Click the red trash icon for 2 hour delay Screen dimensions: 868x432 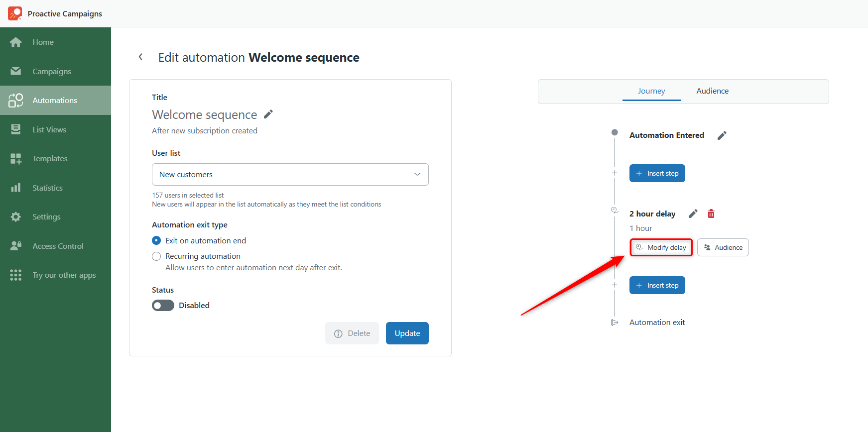(711, 214)
